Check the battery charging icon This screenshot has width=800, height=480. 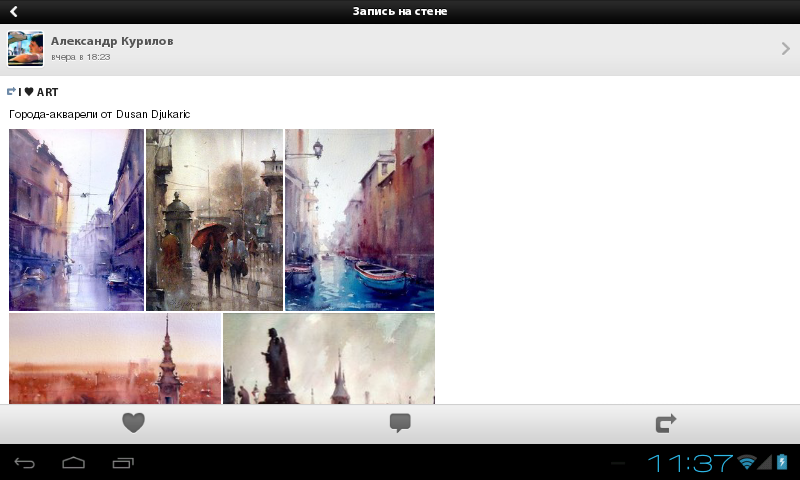tap(782, 462)
